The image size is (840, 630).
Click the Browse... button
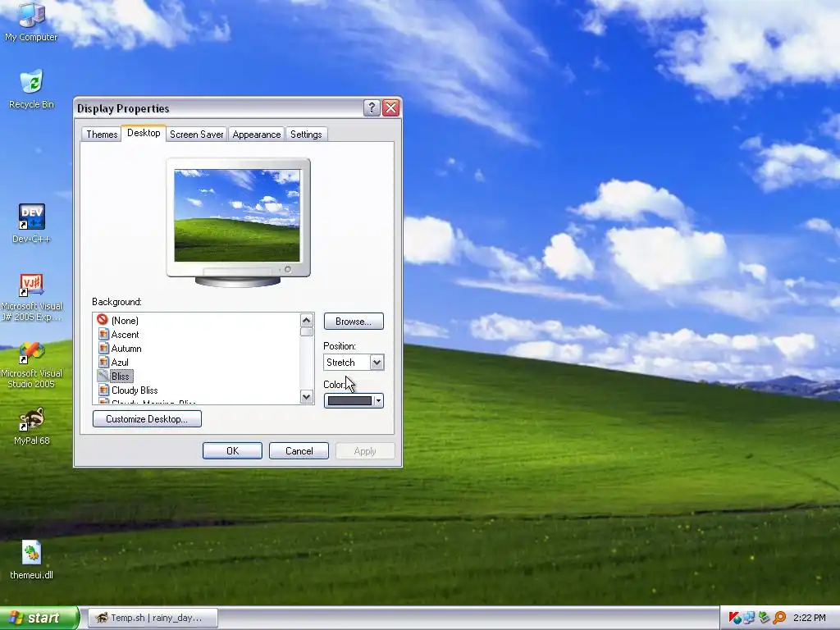click(354, 322)
